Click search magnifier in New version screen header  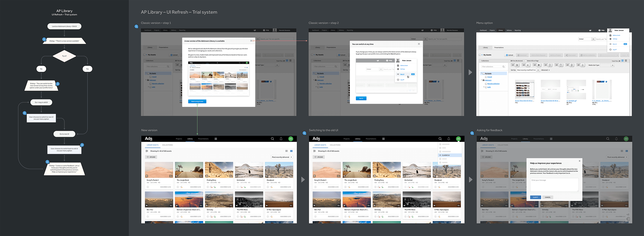point(273,139)
